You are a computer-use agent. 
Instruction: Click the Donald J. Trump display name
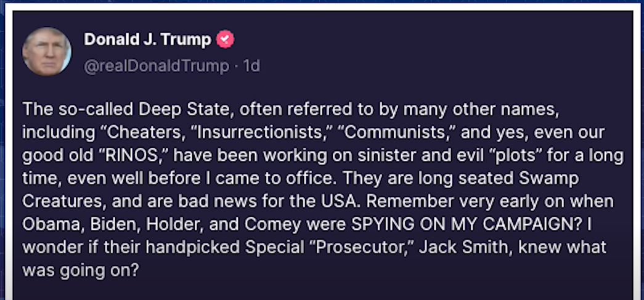pyautogui.click(x=147, y=40)
